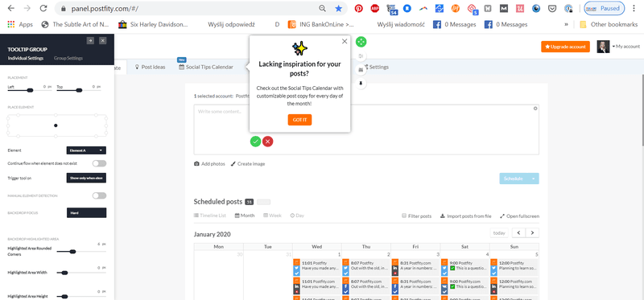Switch to Individual Settings tab
The image size is (644, 300).
click(x=26, y=58)
